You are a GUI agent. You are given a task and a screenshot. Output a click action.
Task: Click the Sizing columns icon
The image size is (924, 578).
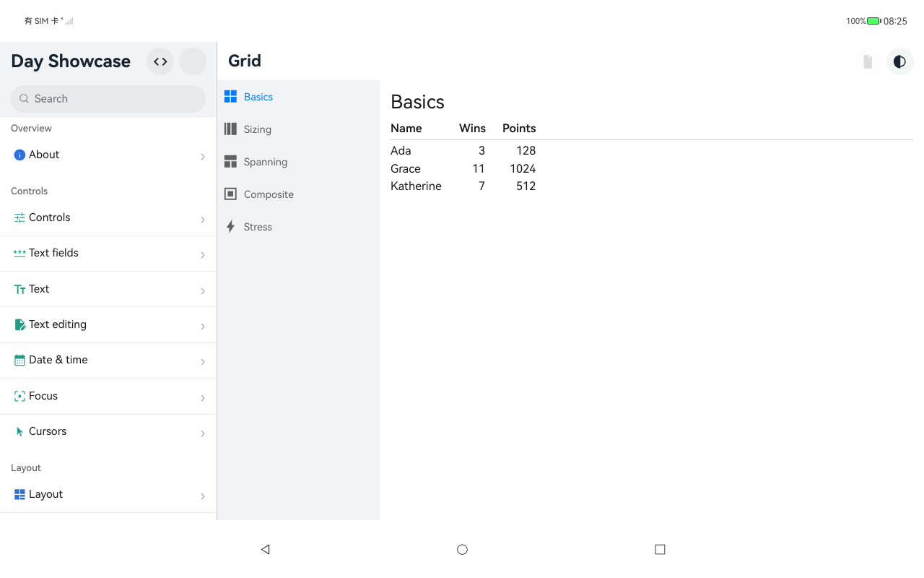[230, 129]
